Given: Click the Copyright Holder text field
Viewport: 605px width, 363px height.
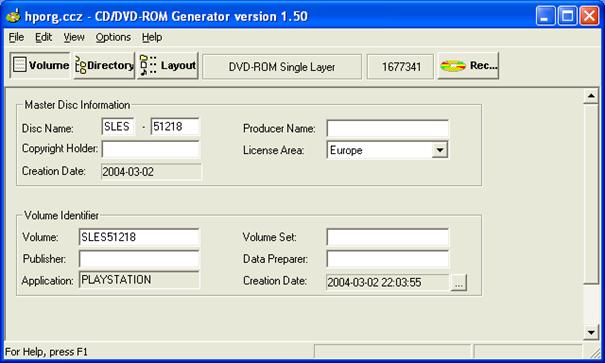Looking at the screenshot, I should (151, 149).
